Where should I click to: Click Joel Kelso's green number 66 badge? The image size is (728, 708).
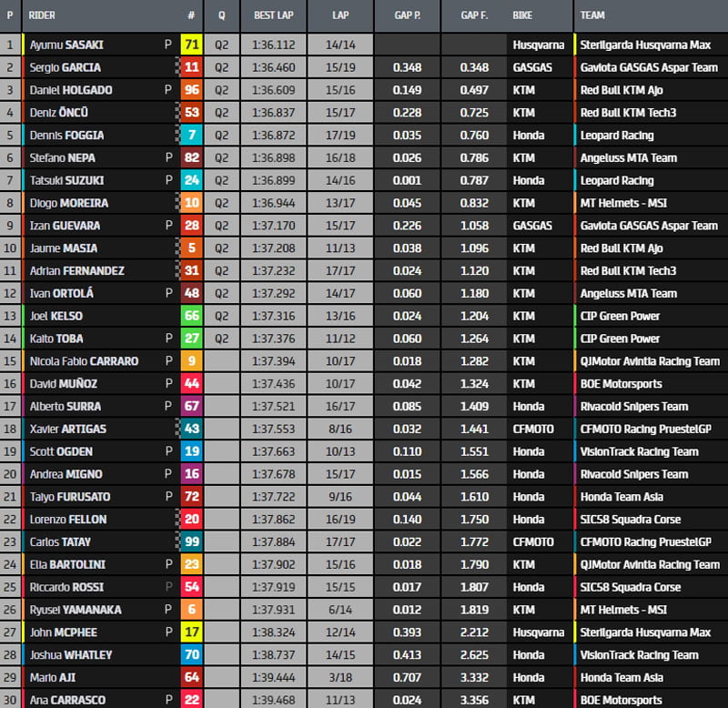192,316
